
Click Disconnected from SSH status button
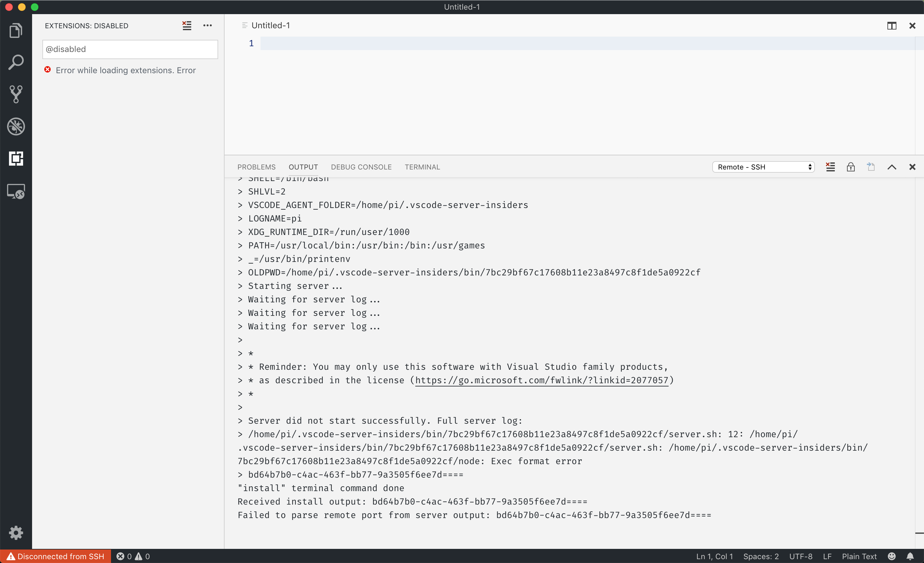56,556
